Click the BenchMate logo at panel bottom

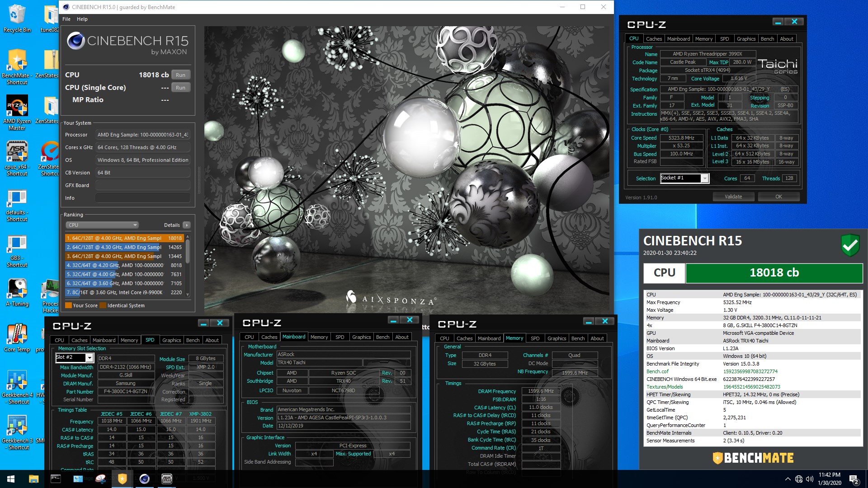pyautogui.click(x=753, y=458)
